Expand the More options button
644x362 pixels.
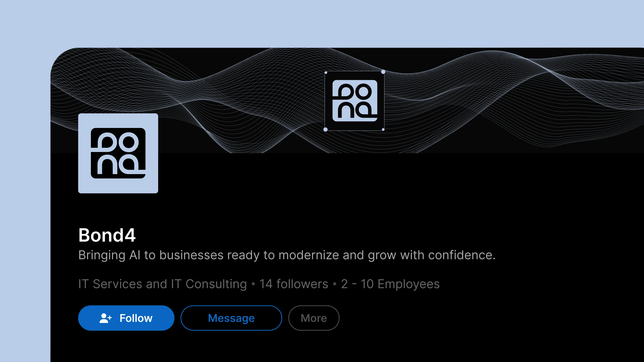[x=314, y=318]
